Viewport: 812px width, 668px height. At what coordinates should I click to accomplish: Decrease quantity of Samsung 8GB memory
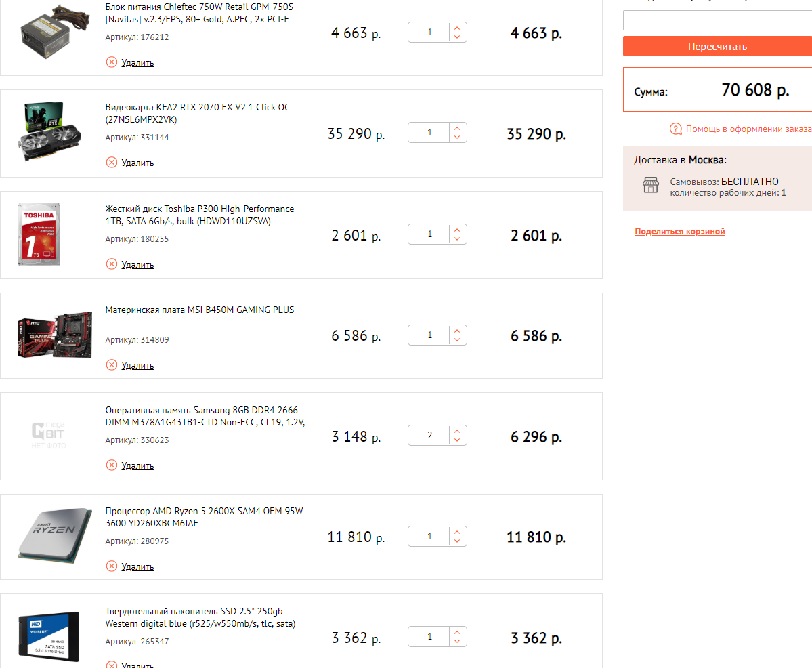458,440
